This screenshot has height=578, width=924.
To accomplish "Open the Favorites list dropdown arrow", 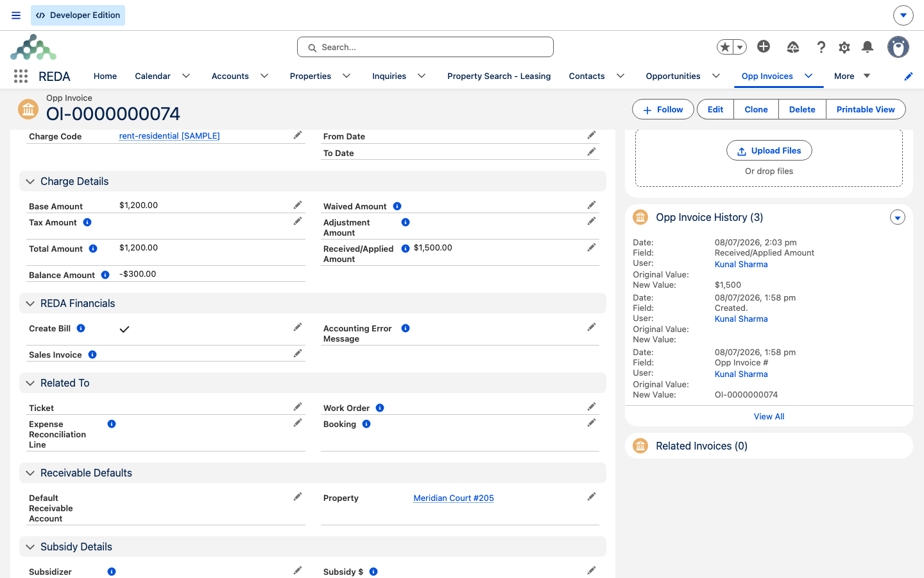I will coord(740,47).
